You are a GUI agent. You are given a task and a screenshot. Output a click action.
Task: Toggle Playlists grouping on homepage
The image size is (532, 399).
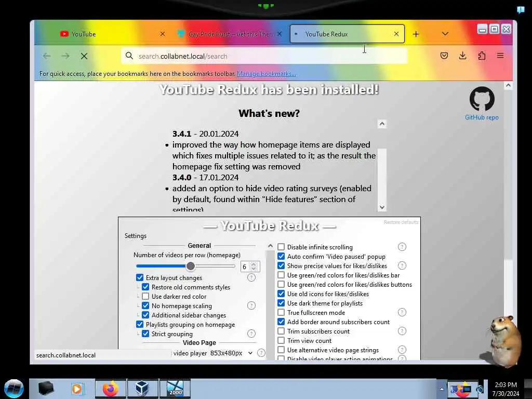(139, 324)
